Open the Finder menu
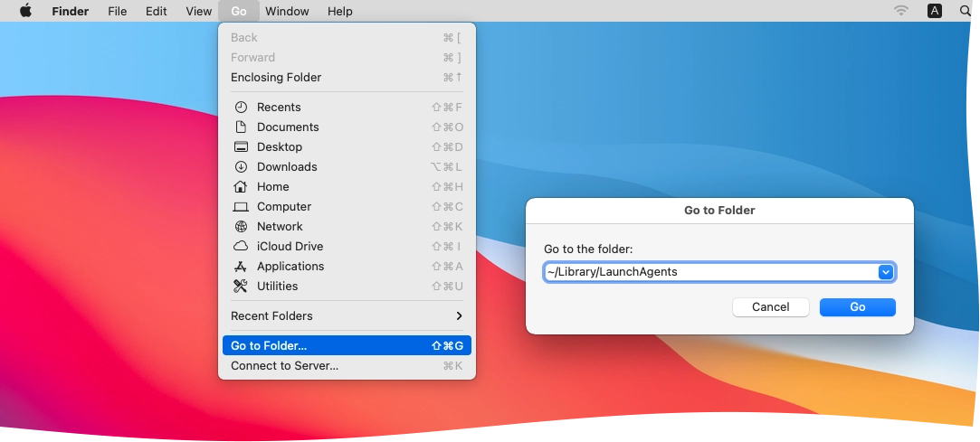Viewport: 980px width, 442px height. 70,11
